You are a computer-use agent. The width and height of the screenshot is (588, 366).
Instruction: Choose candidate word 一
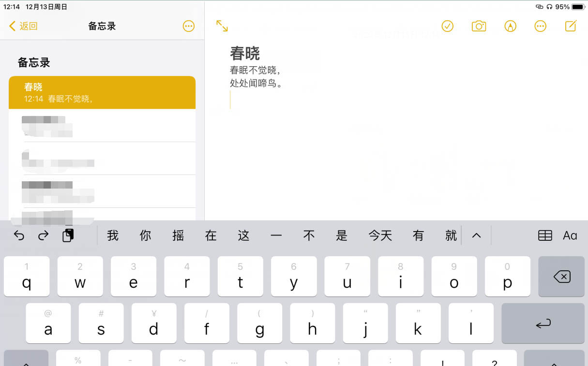pos(276,235)
